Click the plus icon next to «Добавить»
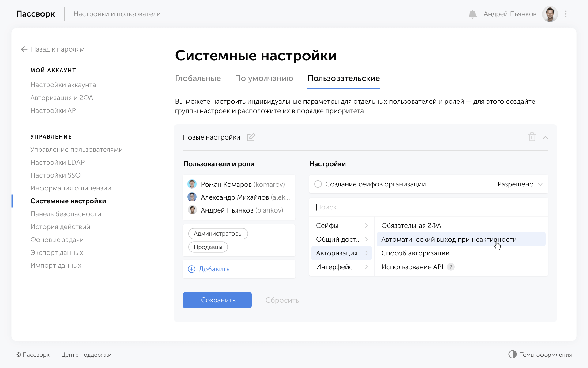The width and height of the screenshot is (588, 368). [191, 269]
